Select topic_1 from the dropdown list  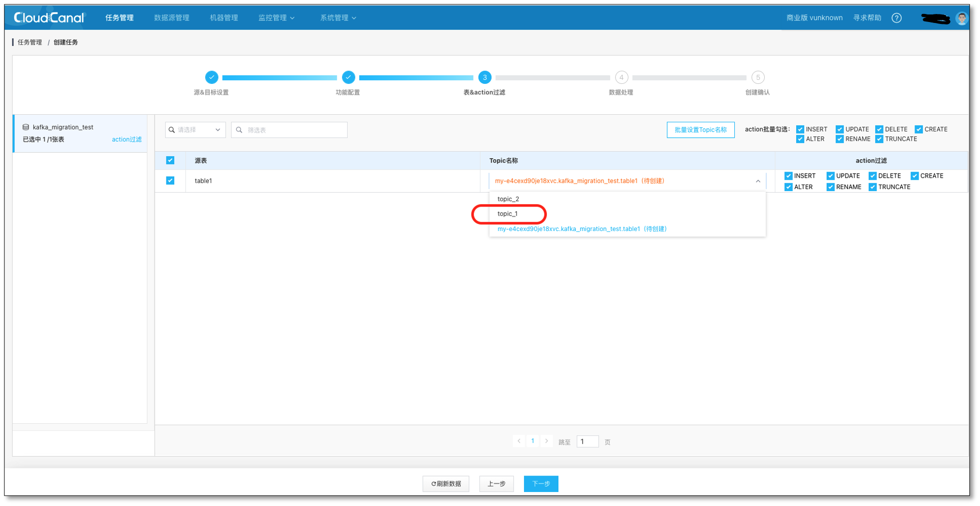coord(507,214)
